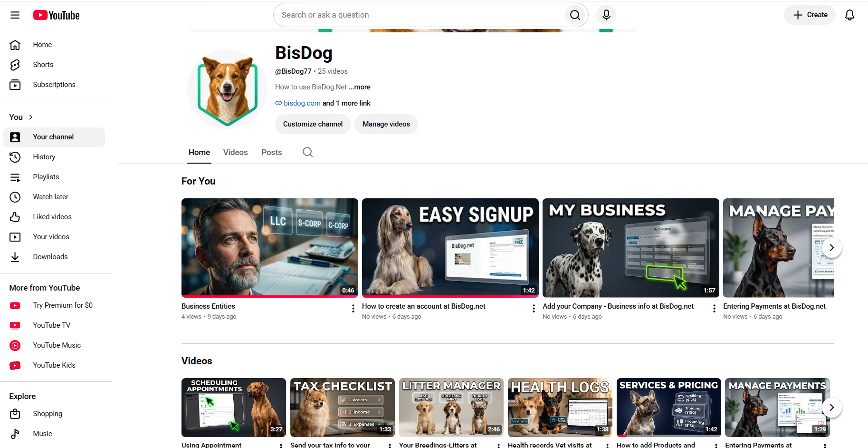Open options for Send your tax info video
868x448 pixels.
[x=390, y=446]
